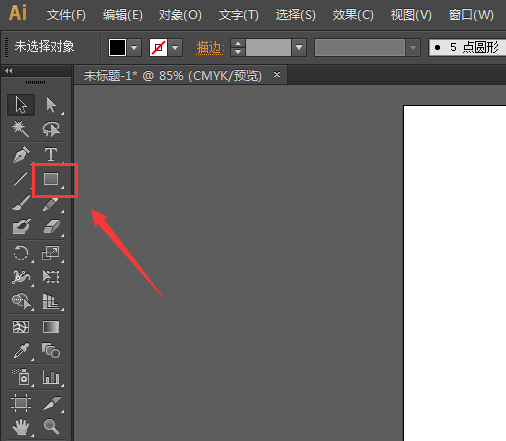Viewport: 506px width, 441px height.
Task: Select the Scale tool
Action: coord(51,253)
